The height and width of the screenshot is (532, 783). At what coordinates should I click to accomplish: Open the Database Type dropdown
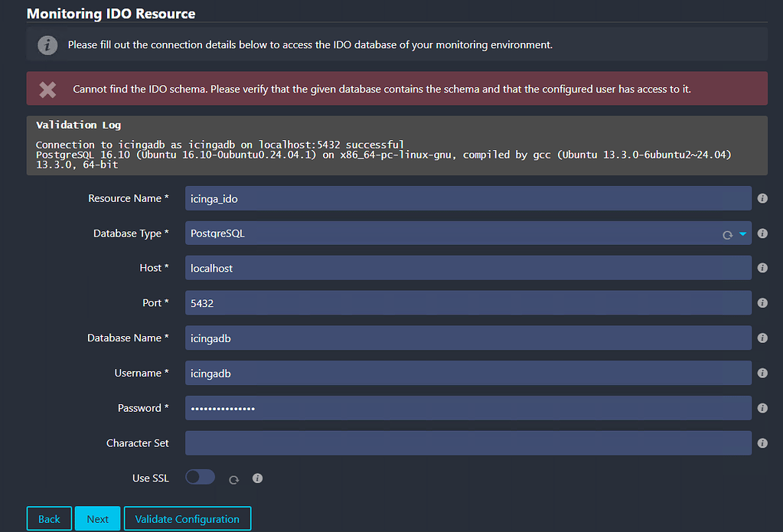[741, 233]
